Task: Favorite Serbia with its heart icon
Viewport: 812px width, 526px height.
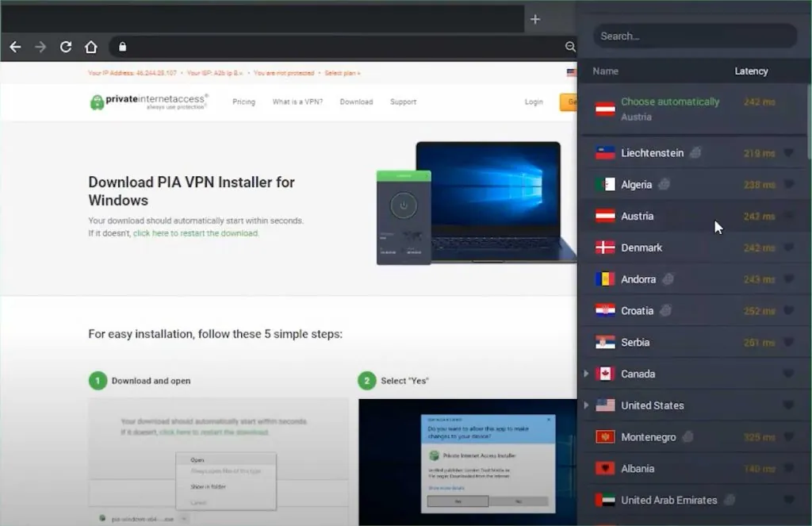Action: [x=788, y=342]
